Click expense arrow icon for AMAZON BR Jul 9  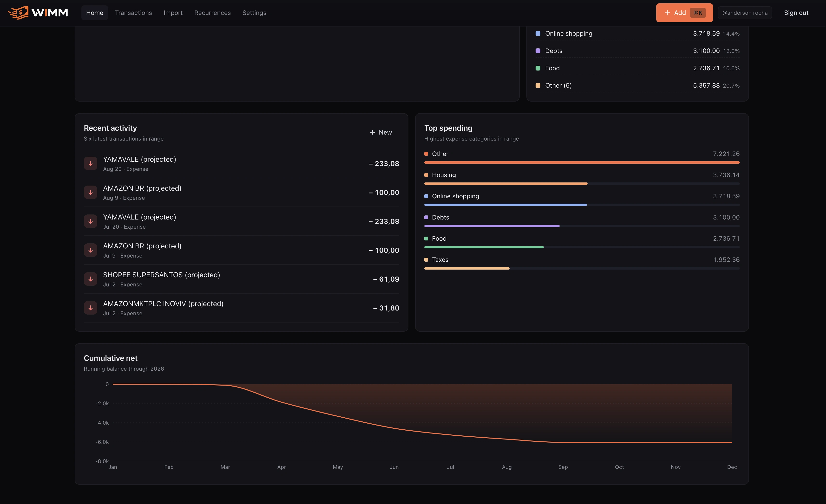coord(91,250)
